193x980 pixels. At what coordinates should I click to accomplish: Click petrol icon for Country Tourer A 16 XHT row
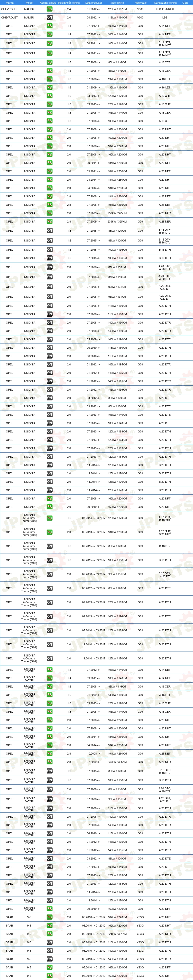pos(50,518)
